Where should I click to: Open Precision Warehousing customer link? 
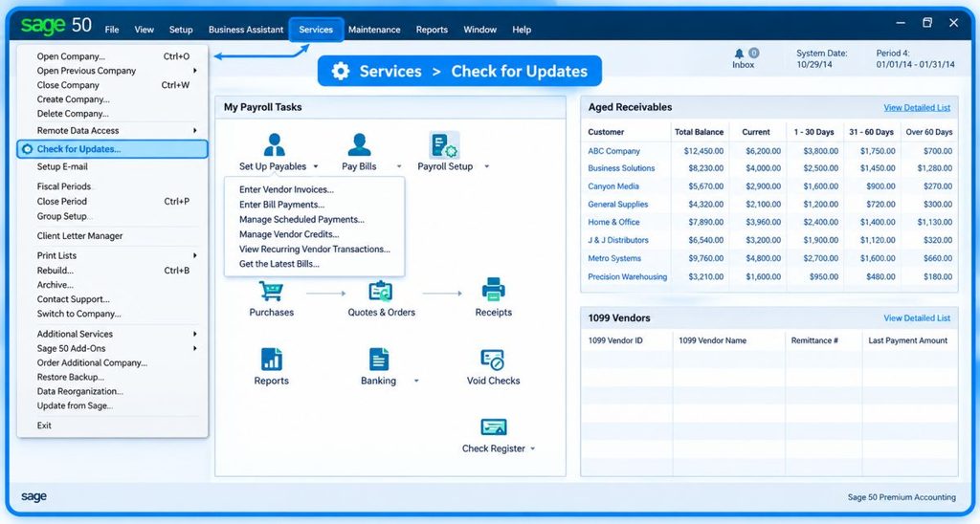tap(628, 276)
